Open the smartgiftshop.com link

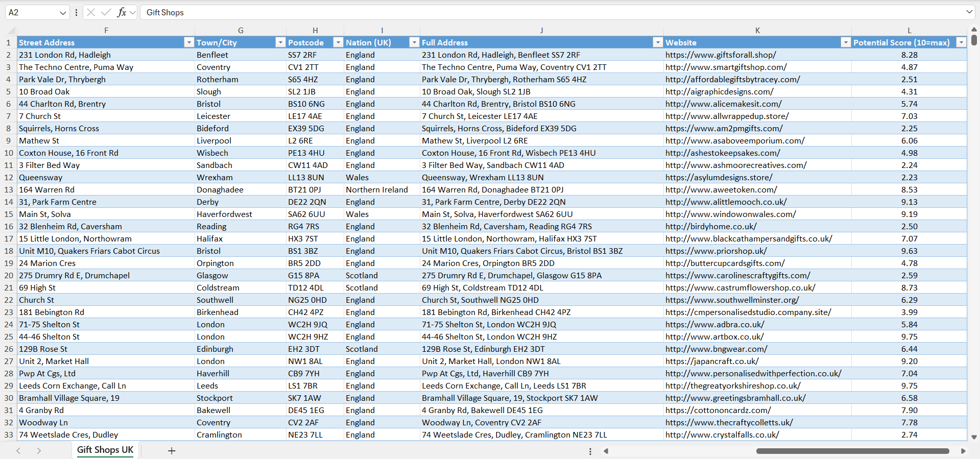[x=726, y=67]
